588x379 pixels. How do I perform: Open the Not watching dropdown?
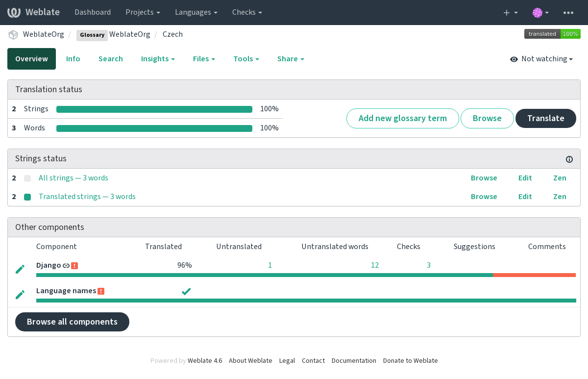(541, 59)
